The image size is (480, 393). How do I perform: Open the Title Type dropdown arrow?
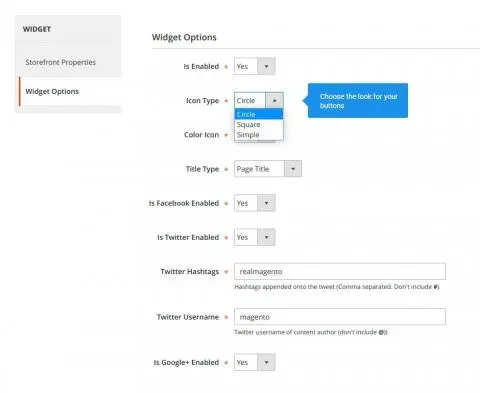[293, 169]
